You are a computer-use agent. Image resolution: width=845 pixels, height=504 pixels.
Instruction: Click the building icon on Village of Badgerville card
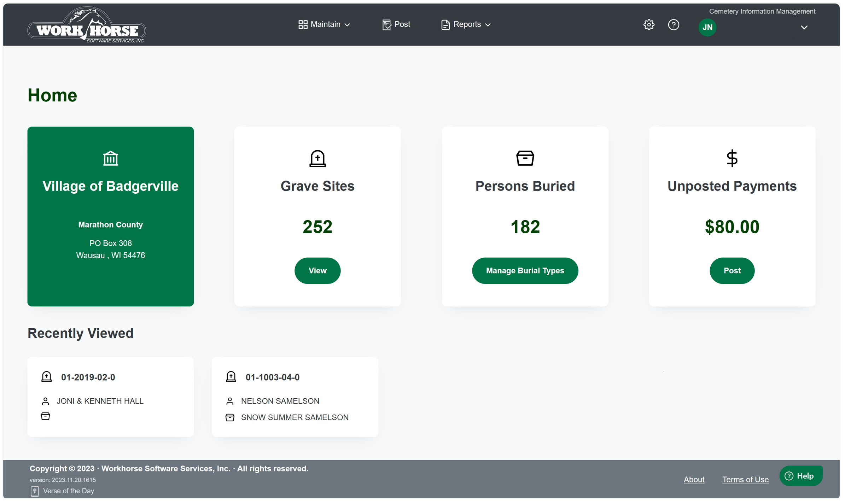click(110, 158)
